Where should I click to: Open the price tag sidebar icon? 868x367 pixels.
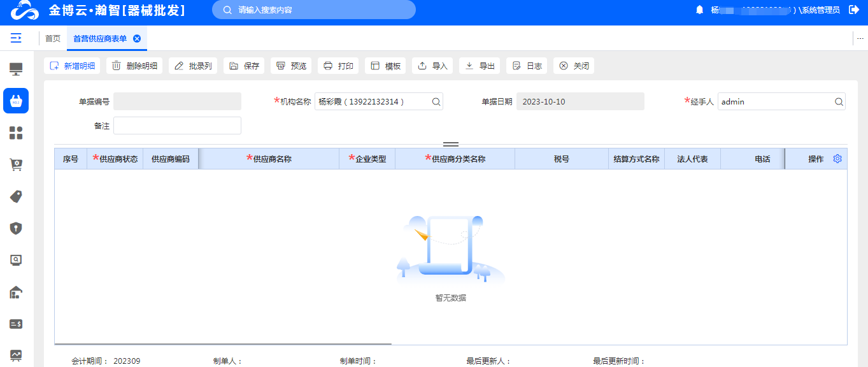click(16, 197)
